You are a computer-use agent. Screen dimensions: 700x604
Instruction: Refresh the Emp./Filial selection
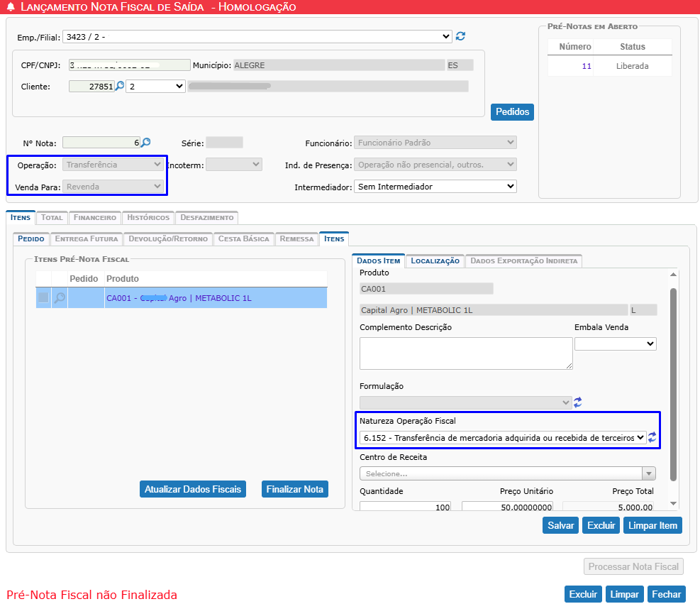click(461, 36)
